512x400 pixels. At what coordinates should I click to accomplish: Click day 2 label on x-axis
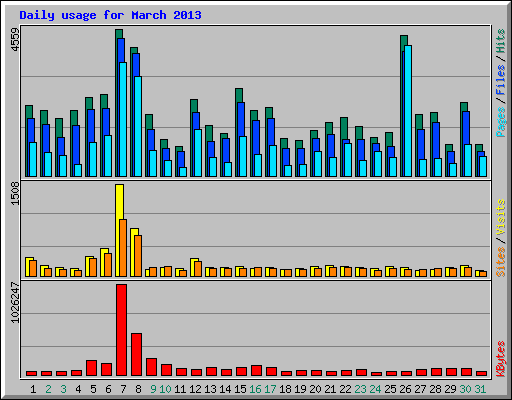pyautogui.click(x=48, y=389)
